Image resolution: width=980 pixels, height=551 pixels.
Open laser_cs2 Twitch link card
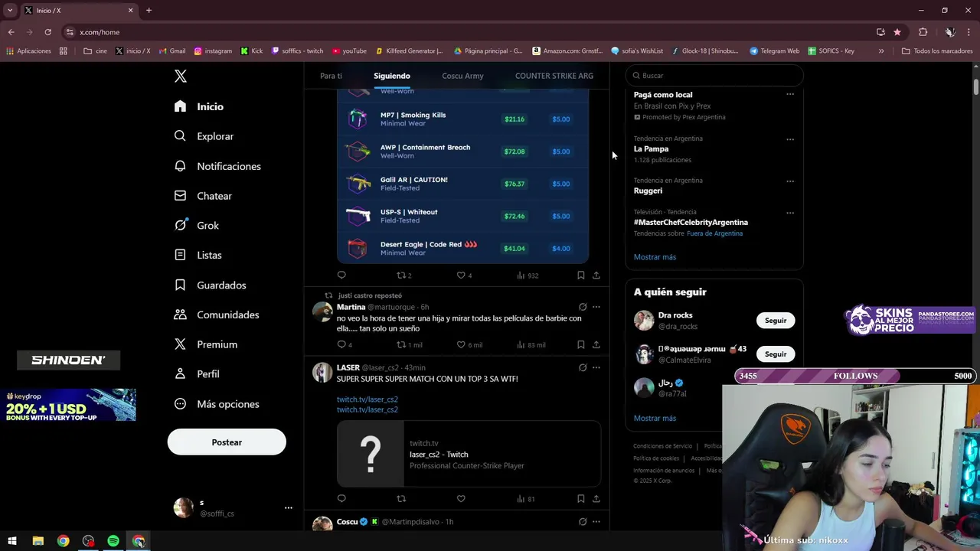tap(469, 454)
